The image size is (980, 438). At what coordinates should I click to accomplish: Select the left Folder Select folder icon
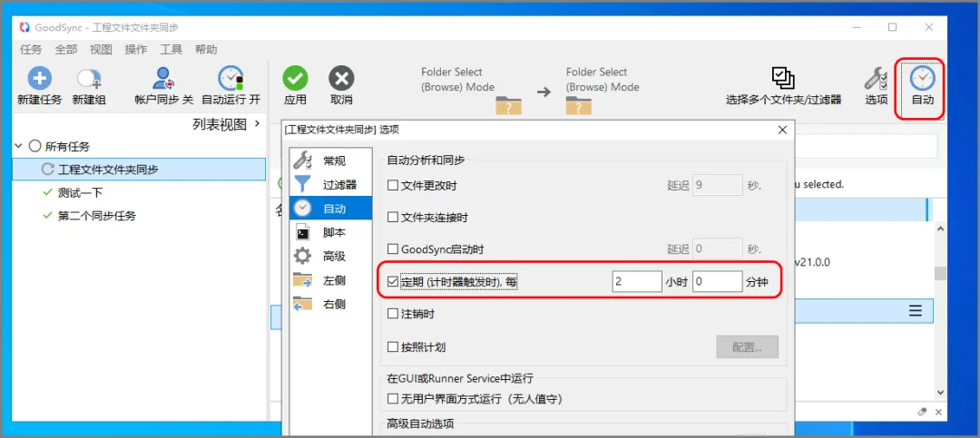508,105
